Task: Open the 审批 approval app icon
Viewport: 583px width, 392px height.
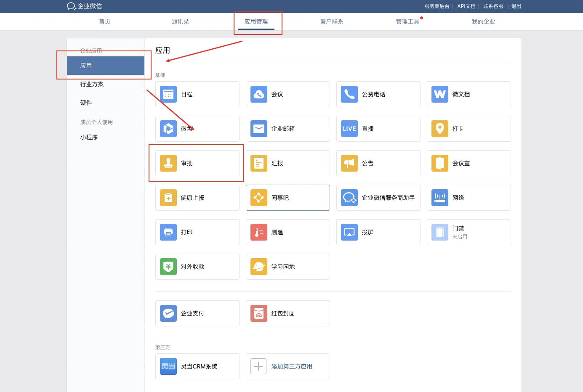Action: coord(168,163)
